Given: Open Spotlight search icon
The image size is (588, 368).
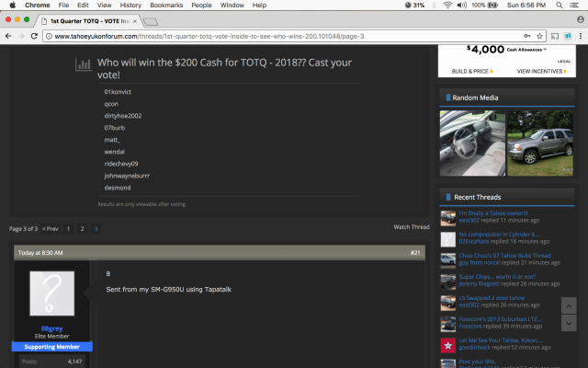Looking at the screenshot, I should tap(559, 5).
